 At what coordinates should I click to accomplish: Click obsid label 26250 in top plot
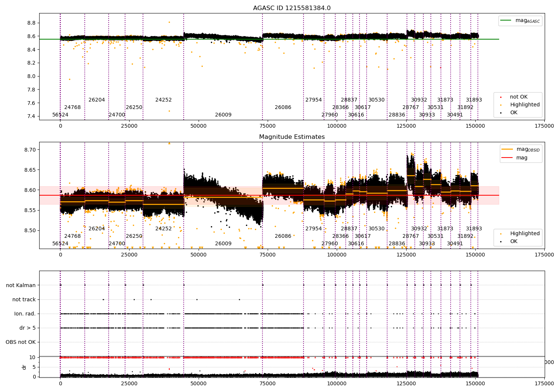[x=134, y=107]
